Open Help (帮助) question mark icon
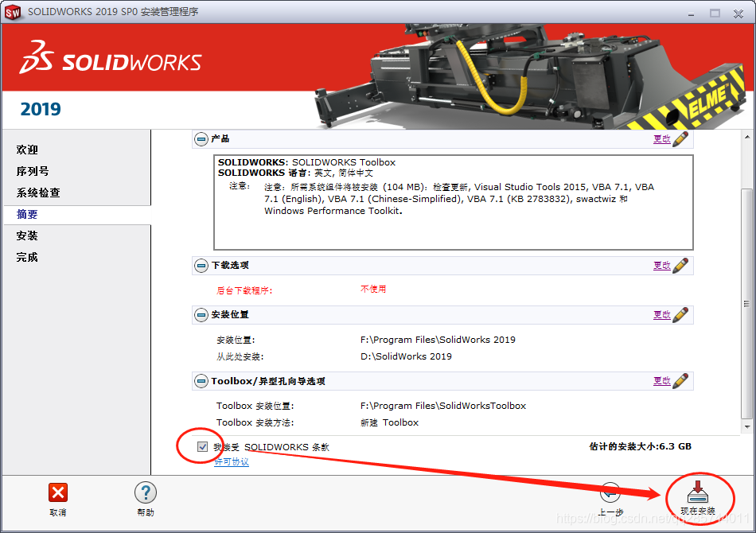 coord(146,492)
